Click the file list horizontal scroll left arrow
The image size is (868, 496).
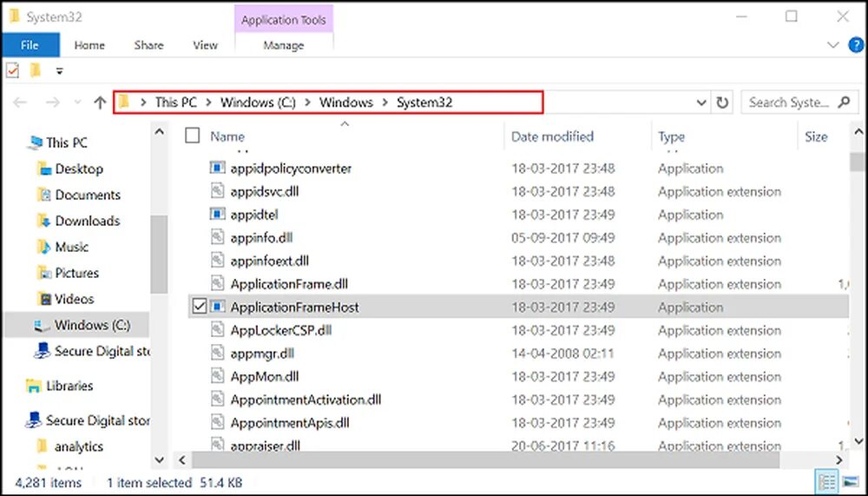tap(181, 460)
